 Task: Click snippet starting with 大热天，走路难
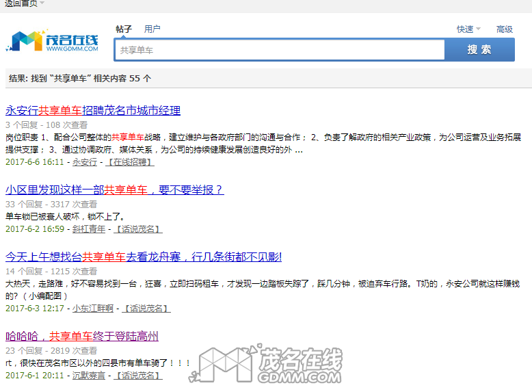pyautogui.click(x=263, y=290)
